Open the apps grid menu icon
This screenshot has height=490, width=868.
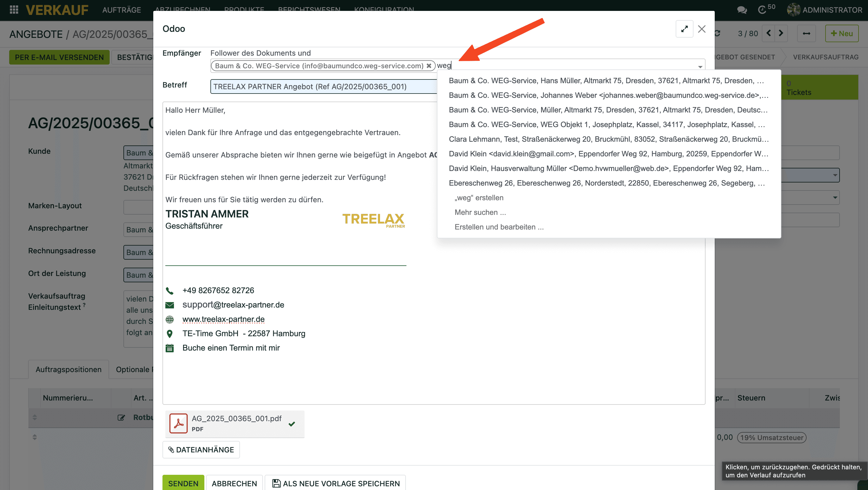[x=14, y=10]
